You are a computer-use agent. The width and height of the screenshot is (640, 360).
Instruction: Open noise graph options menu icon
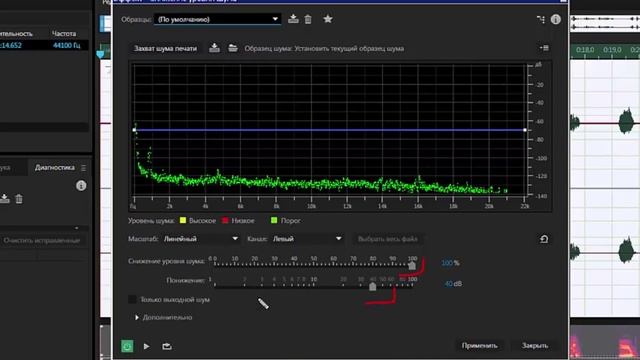[544, 48]
